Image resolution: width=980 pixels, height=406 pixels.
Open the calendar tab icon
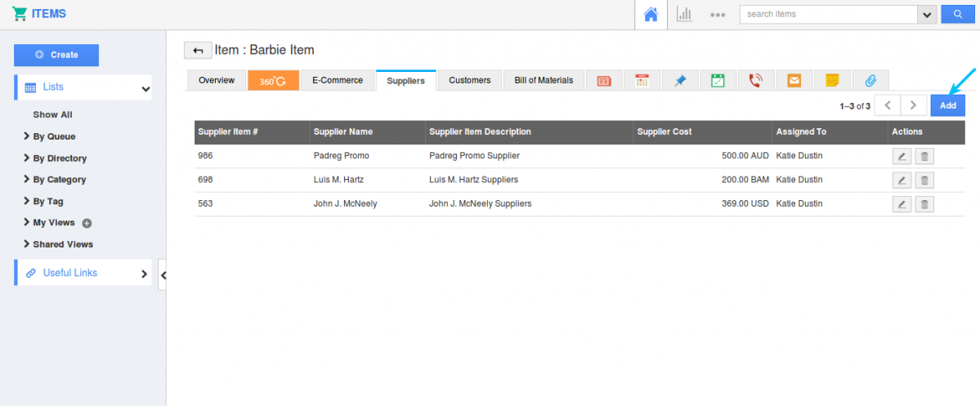click(x=642, y=81)
